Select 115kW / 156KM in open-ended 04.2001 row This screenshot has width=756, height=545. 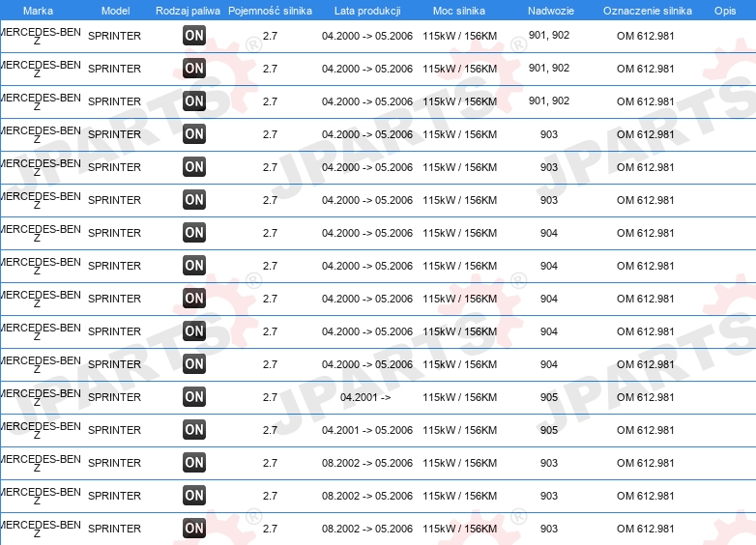[459, 397]
